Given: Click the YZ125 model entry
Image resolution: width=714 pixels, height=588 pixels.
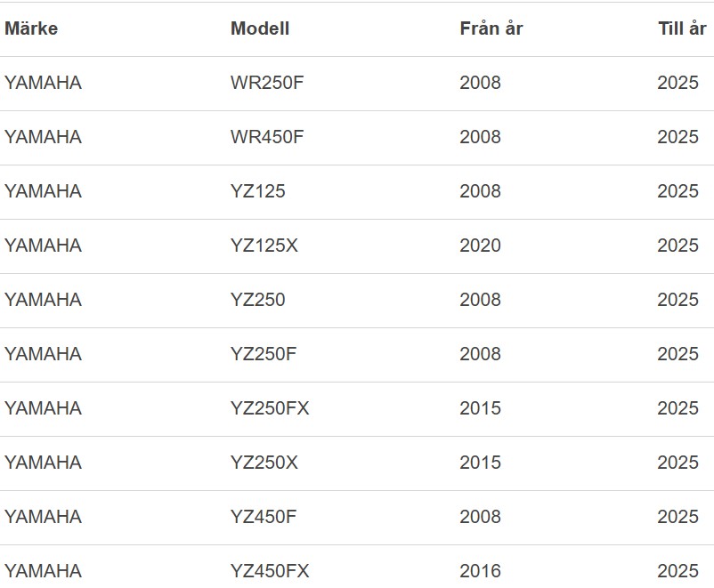Looking at the screenshot, I should pos(258,191).
